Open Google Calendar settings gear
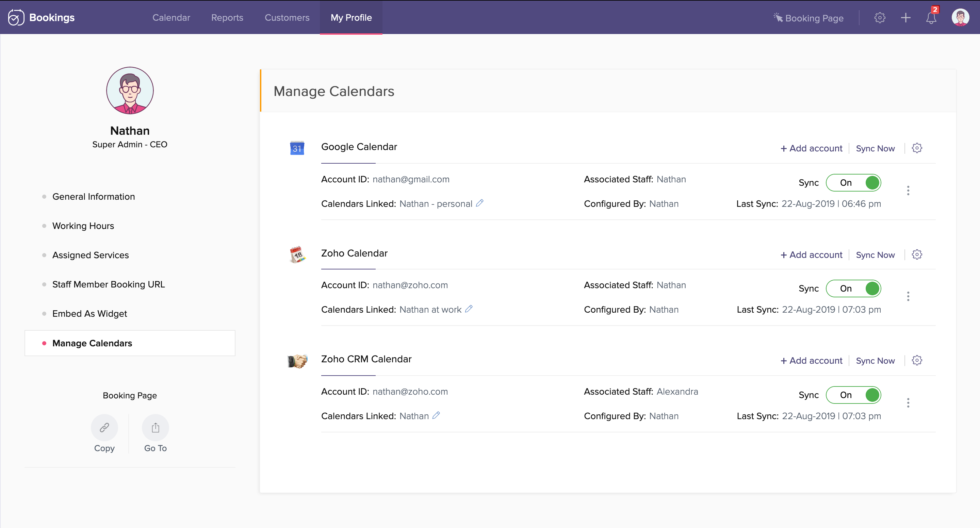This screenshot has width=980, height=528. [917, 148]
